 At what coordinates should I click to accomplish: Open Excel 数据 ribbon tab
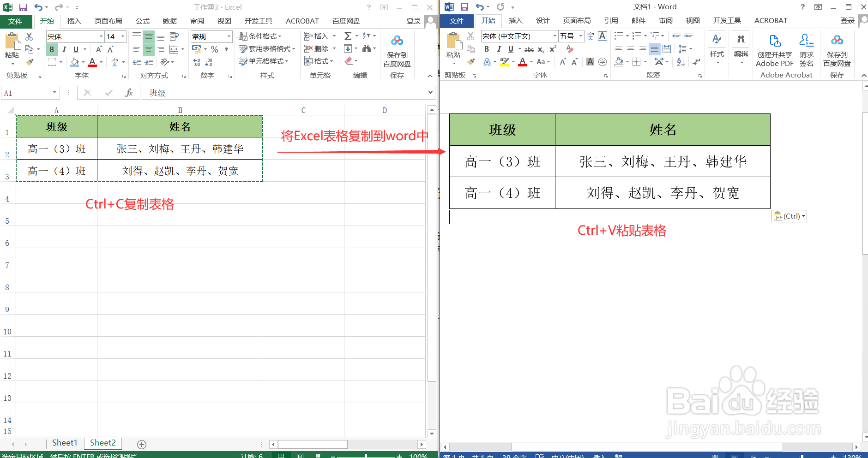(170, 21)
